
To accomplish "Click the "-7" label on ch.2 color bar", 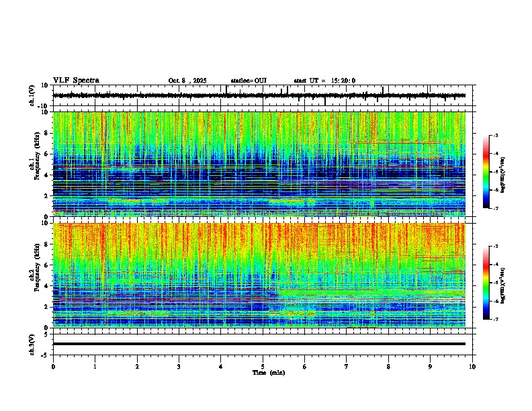I will (496, 319).
